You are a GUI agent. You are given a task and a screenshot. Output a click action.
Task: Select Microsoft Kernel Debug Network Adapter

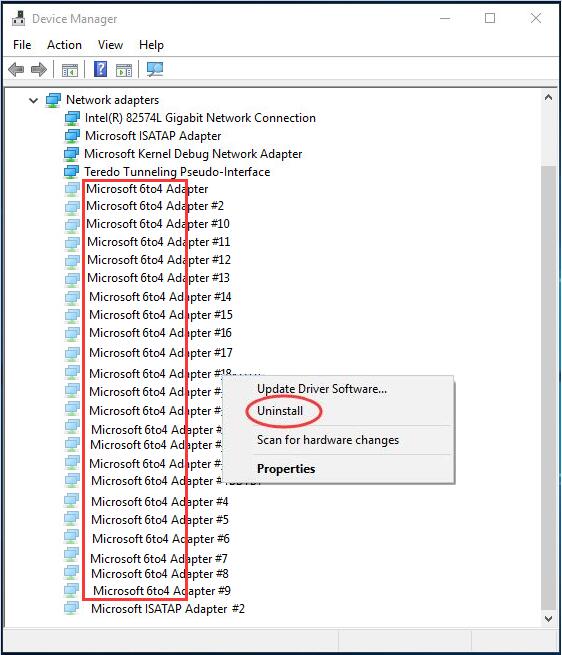pos(193,154)
